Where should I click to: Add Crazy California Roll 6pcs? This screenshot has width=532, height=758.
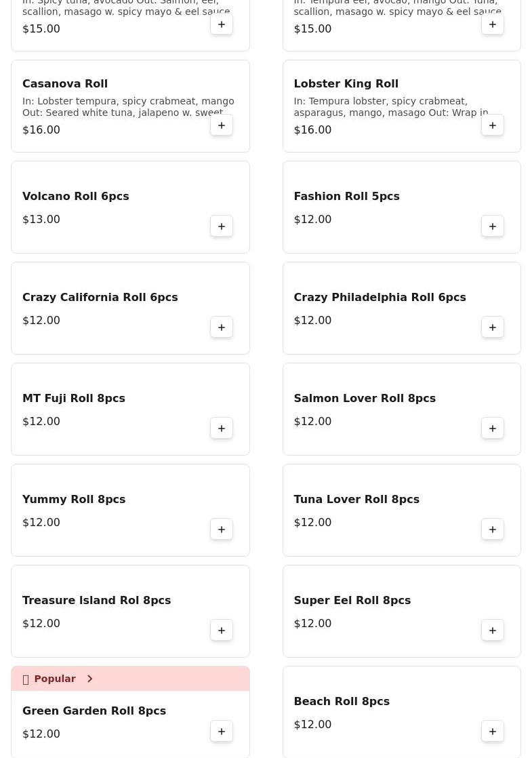[222, 327]
